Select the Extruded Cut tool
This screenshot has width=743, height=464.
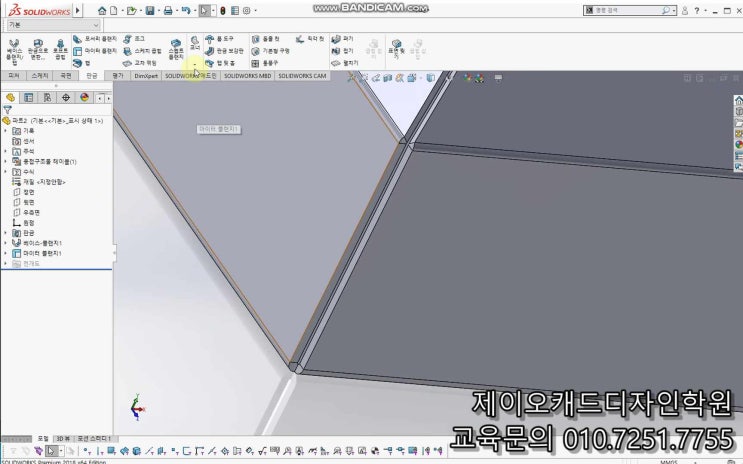coord(266,39)
